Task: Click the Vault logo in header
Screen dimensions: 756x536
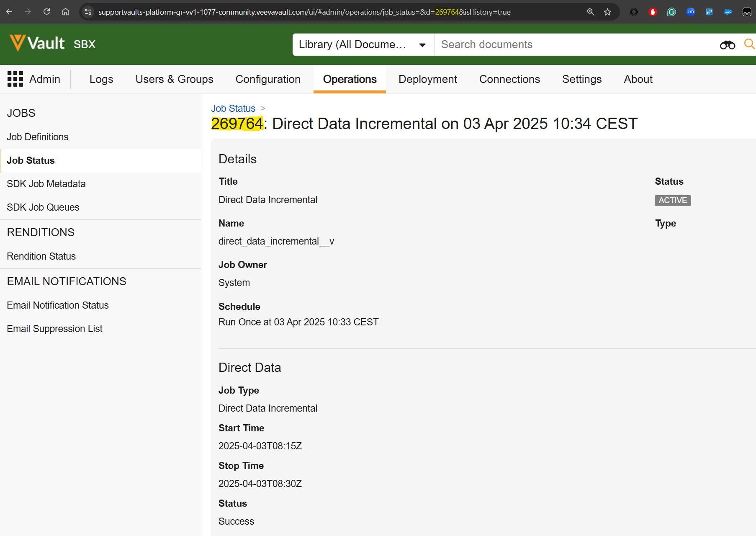Action: pos(38,44)
